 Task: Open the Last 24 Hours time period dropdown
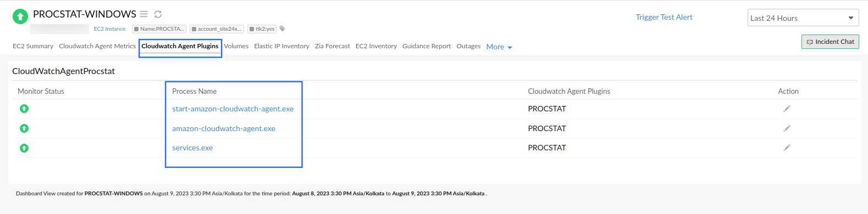tap(803, 18)
